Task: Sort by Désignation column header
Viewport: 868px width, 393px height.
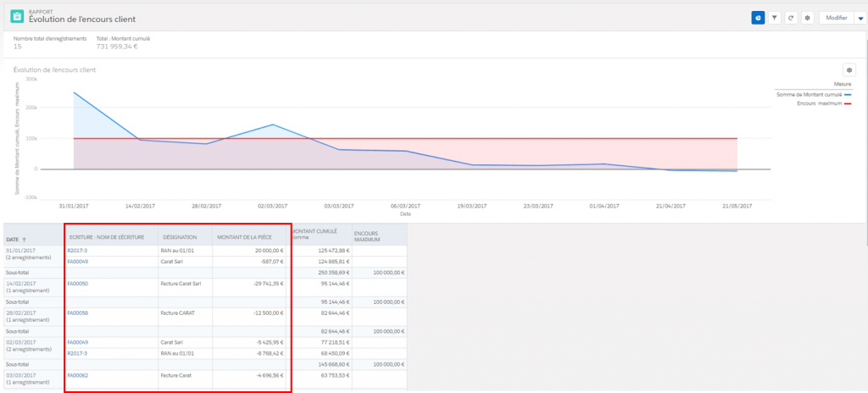Action: [x=181, y=237]
